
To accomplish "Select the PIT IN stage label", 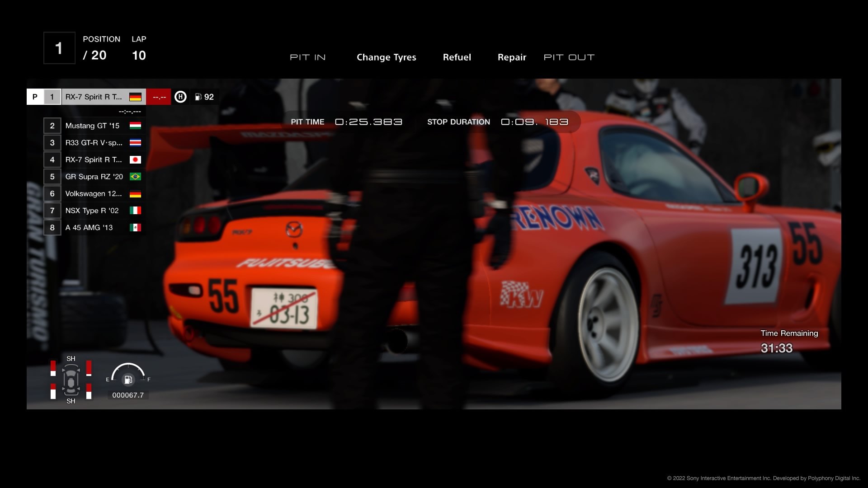I will pos(307,57).
